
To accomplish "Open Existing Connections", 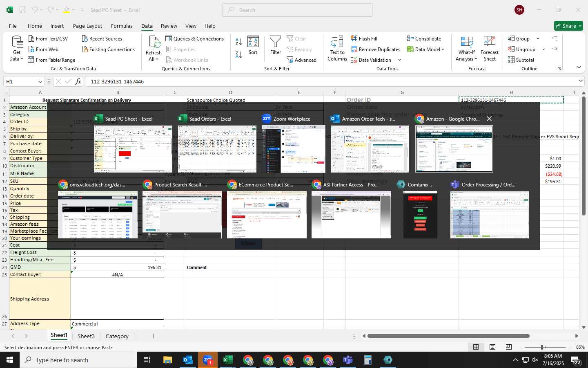I will pos(108,49).
